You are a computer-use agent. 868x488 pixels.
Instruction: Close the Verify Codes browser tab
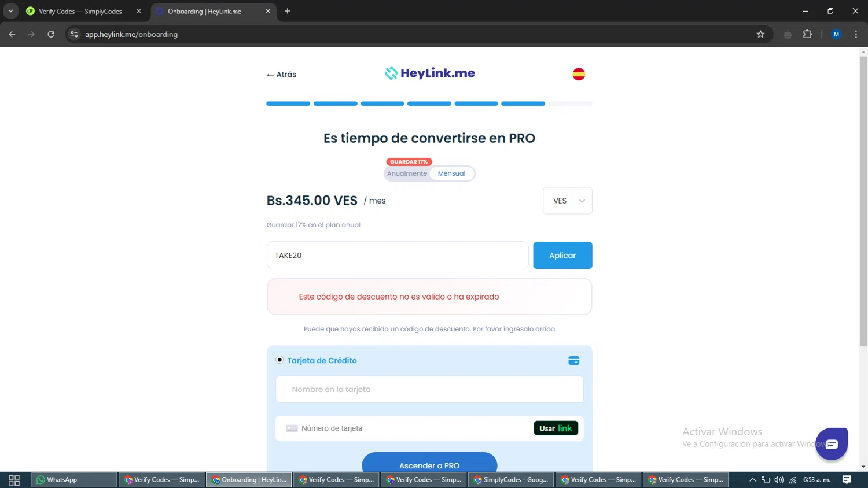click(x=139, y=11)
